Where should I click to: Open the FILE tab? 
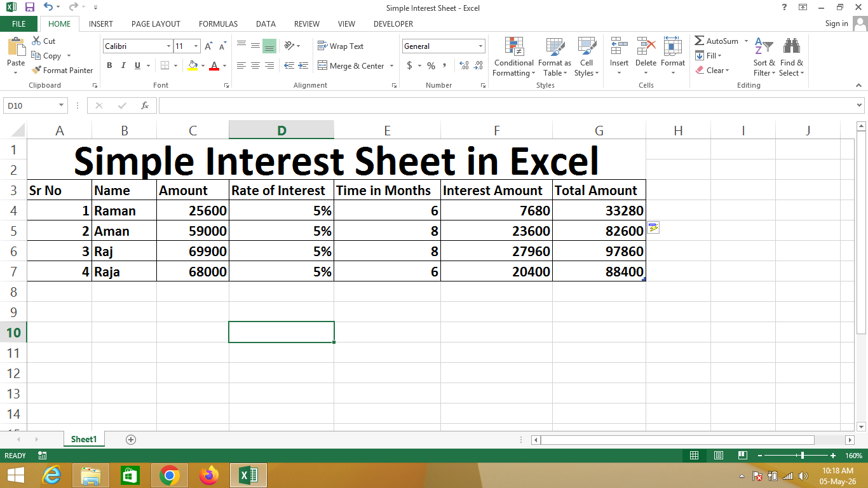(x=18, y=24)
